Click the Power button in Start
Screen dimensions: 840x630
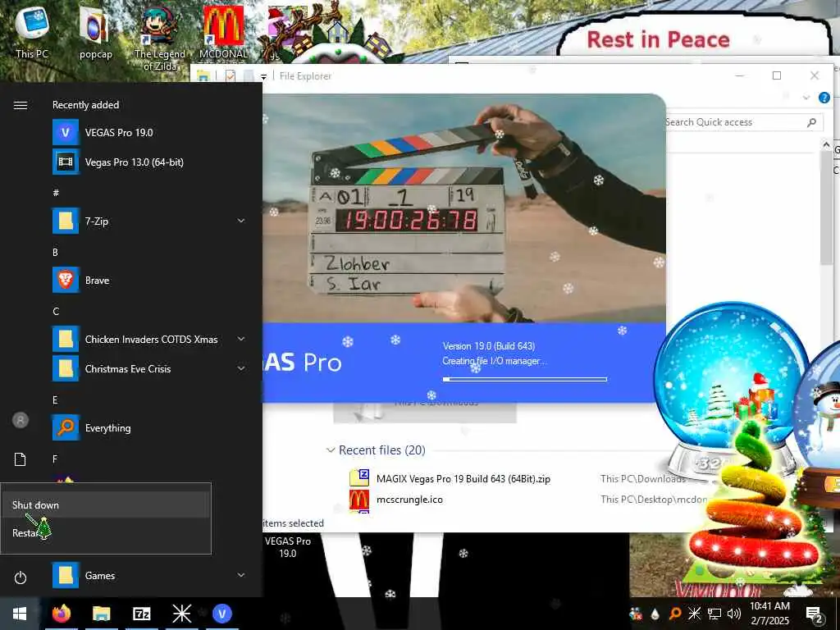[21, 577]
